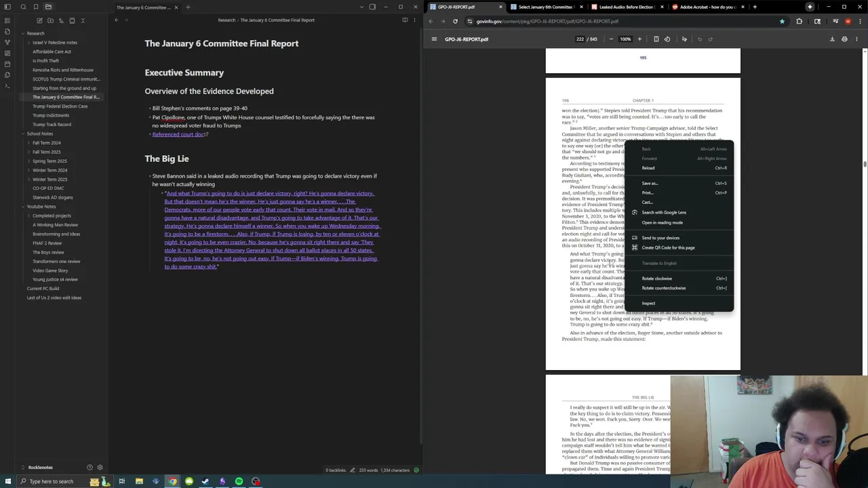
Task: Expand the Fall Term 2024 folder
Action: [28, 143]
